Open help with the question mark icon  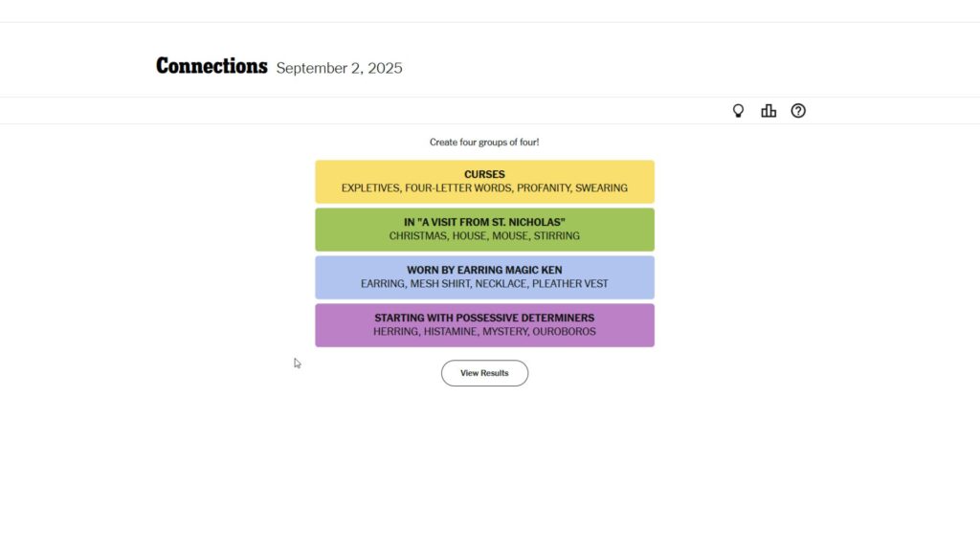tap(798, 111)
